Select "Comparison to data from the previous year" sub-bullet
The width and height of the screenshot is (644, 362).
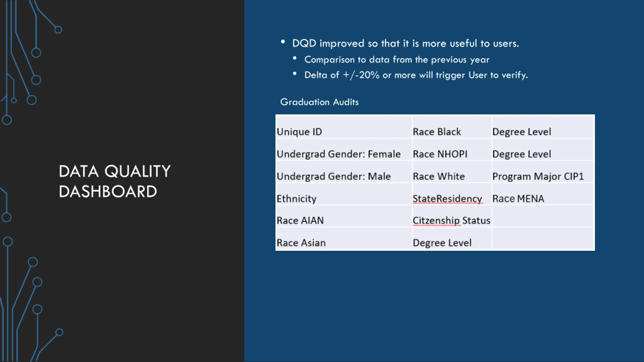coord(397,60)
